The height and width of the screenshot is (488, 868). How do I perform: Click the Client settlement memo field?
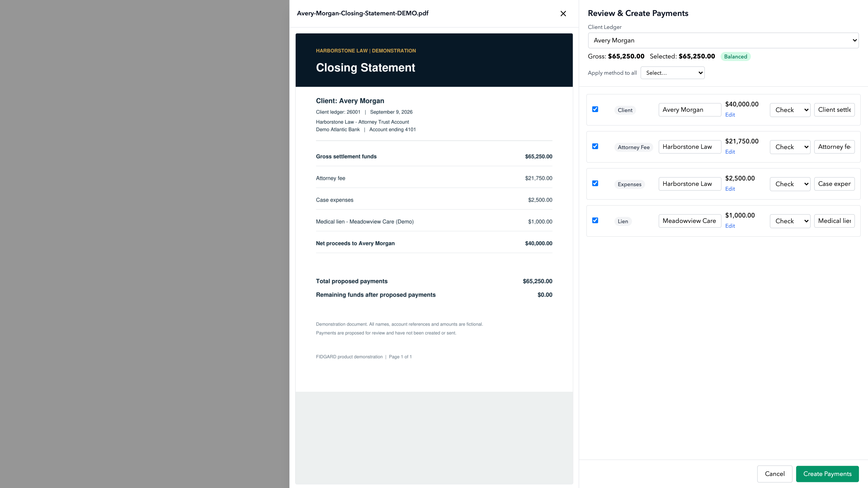click(834, 110)
